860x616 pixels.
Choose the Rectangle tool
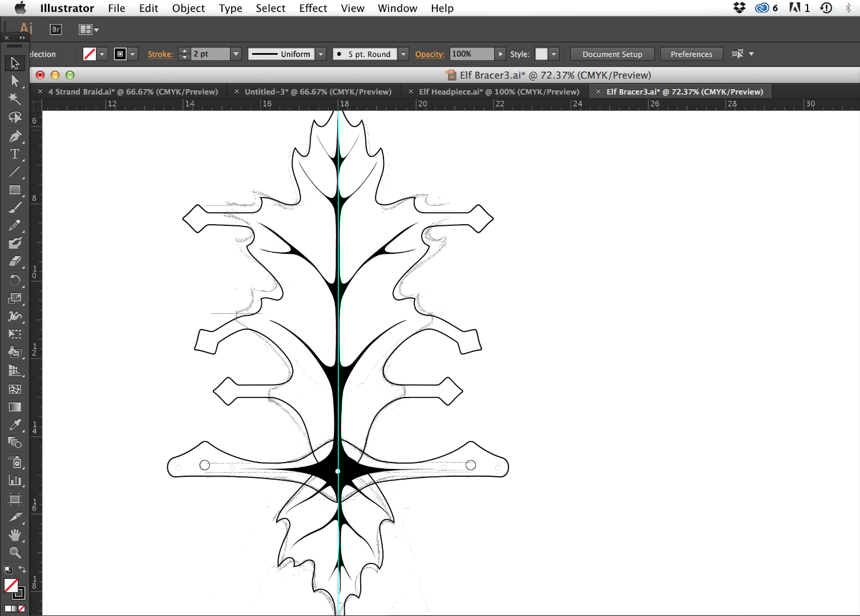pyautogui.click(x=15, y=190)
